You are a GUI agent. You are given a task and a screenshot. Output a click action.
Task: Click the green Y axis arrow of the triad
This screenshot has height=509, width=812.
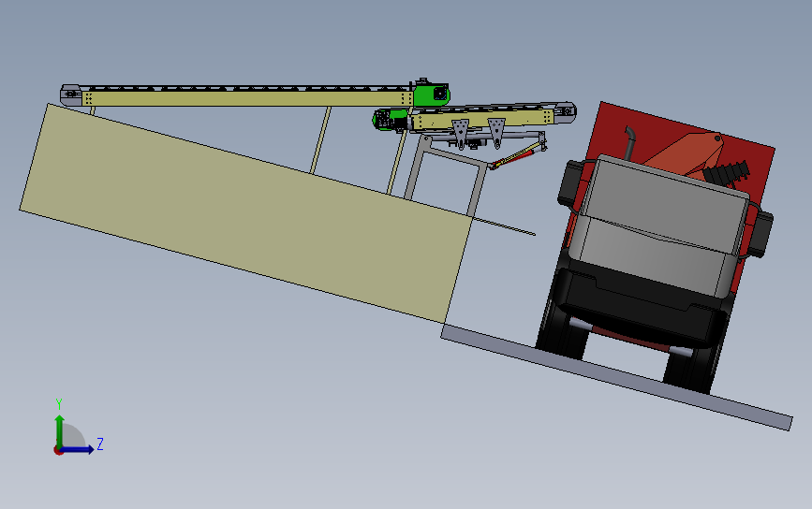60,430
